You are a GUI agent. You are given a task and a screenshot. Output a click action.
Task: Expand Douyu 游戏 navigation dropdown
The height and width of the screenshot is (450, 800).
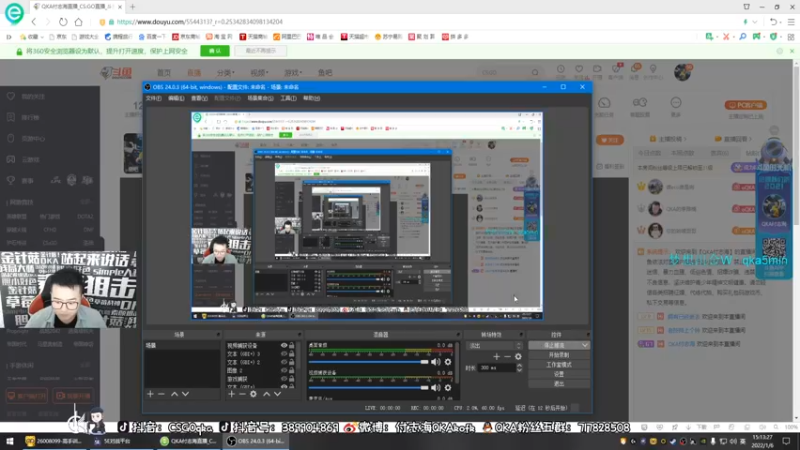pyautogui.click(x=293, y=72)
